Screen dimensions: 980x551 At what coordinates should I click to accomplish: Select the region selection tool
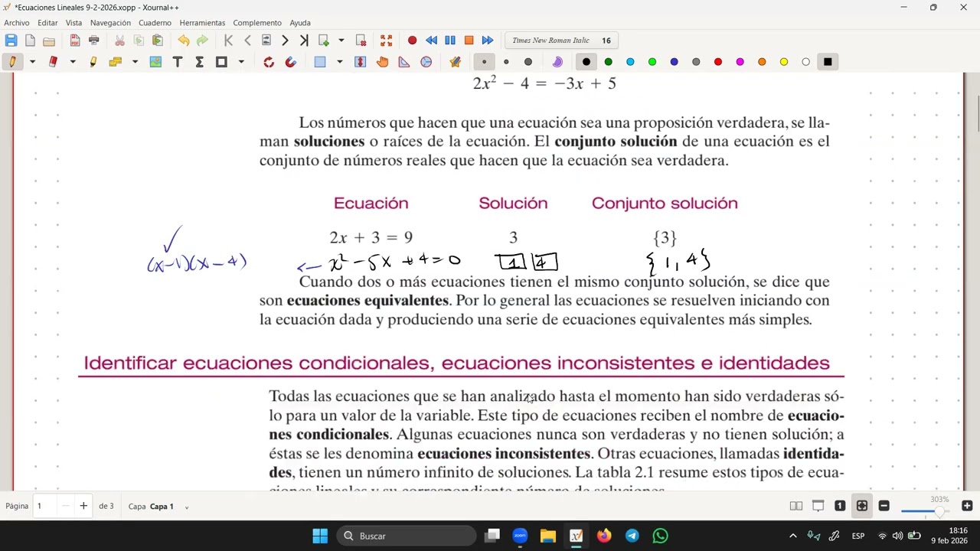(x=320, y=62)
